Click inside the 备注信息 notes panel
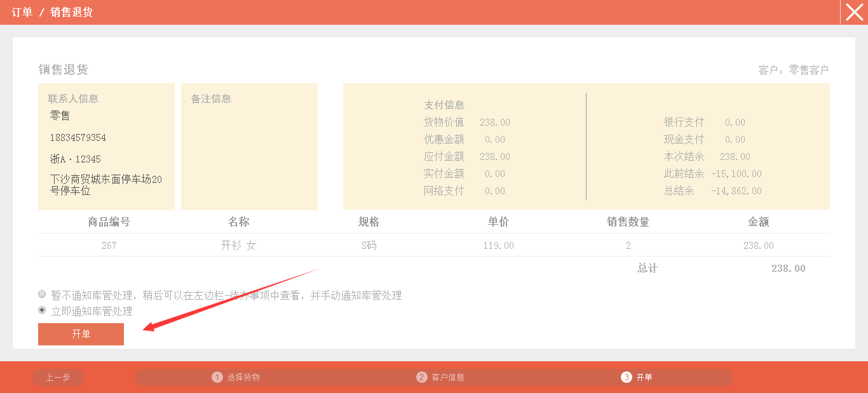Image resolution: width=868 pixels, height=393 pixels. (249, 152)
